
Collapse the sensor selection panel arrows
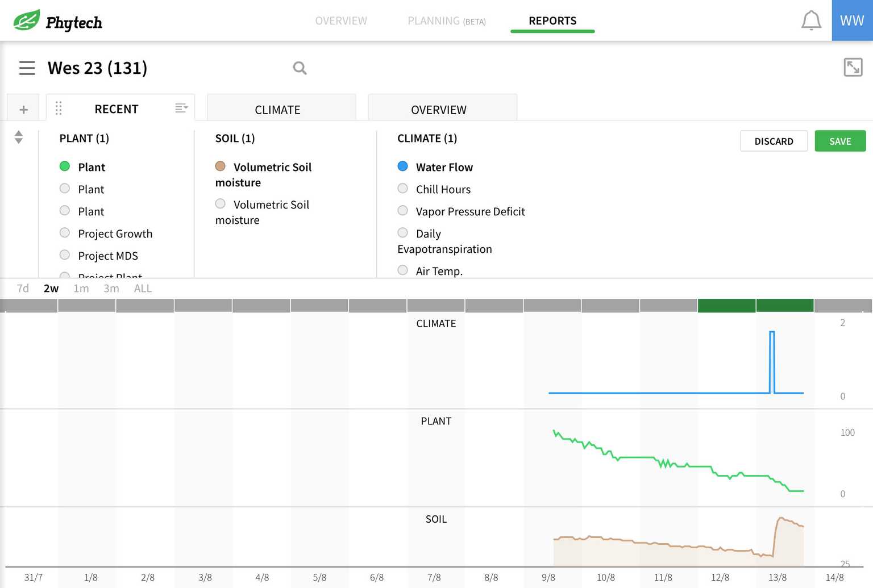[x=19, y=137]
